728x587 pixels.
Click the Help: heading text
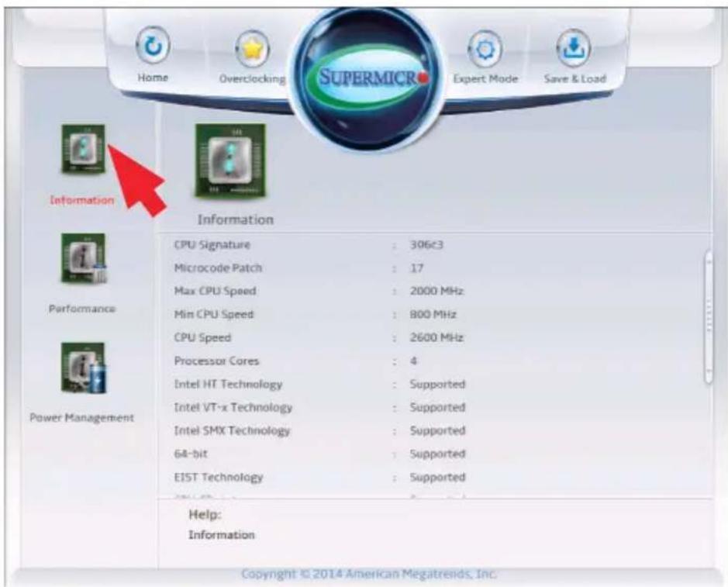[205, 515]
